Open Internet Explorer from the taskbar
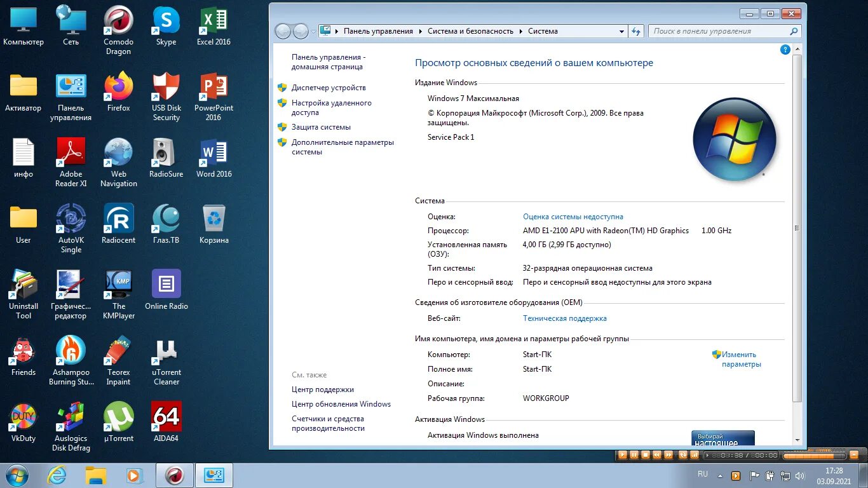The width and height of the screenshot is (868, 488). coord(57,475)
